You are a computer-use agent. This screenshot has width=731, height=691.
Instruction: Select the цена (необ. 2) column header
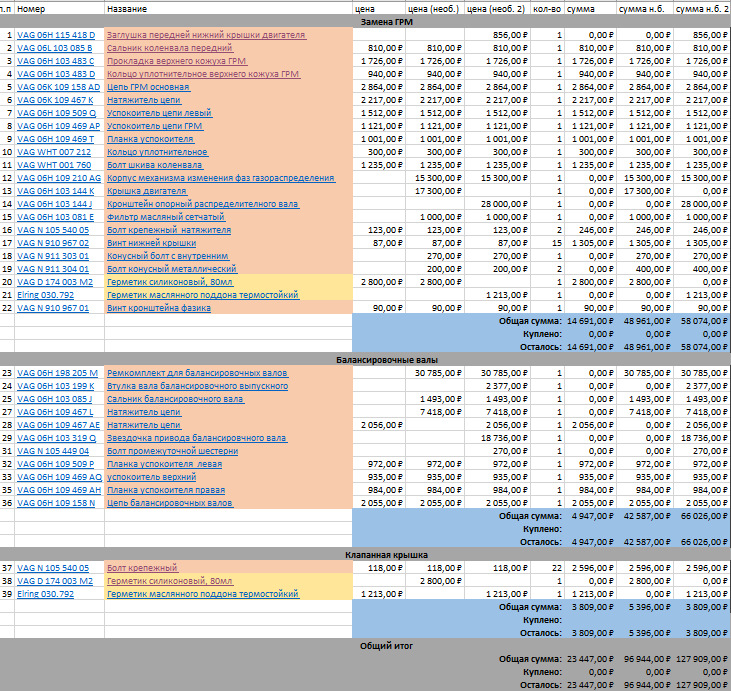pyautogui.click(x=497, y=9)
